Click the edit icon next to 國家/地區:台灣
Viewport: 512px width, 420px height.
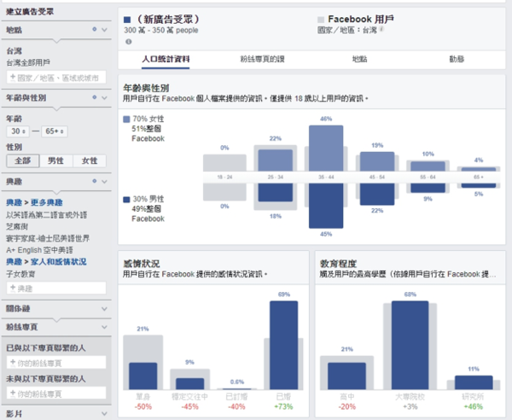tap(382, 29)
